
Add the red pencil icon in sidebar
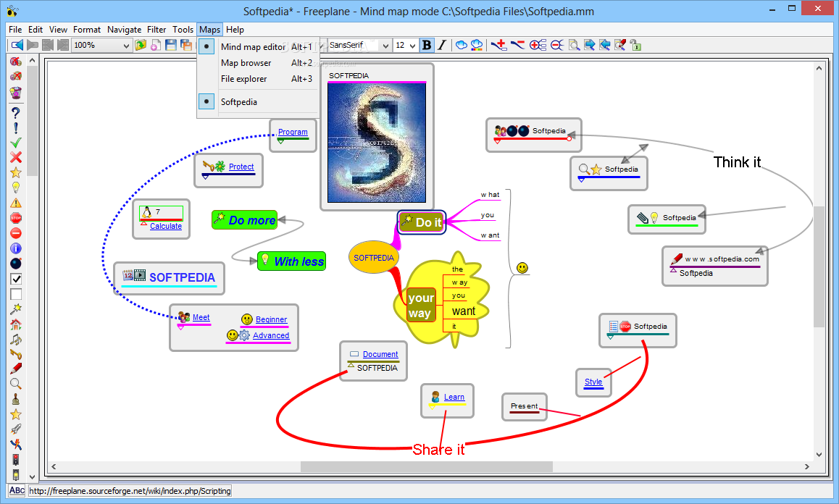tap(15, 369)
